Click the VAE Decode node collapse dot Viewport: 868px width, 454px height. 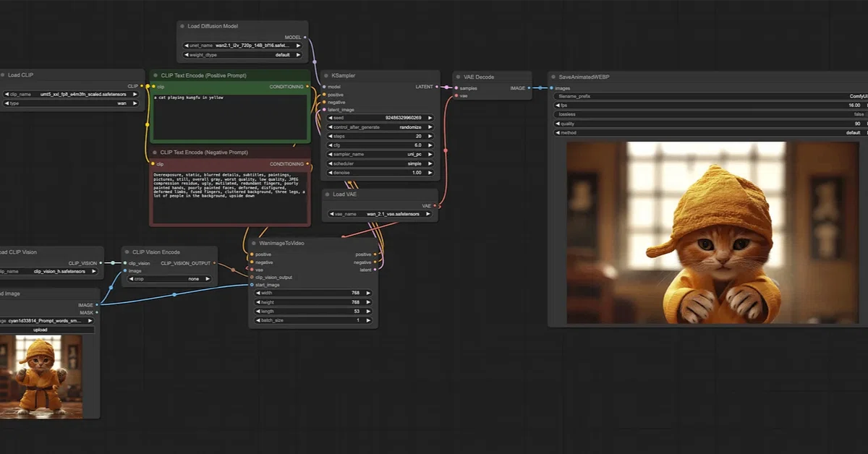click(x=459, y=77)
